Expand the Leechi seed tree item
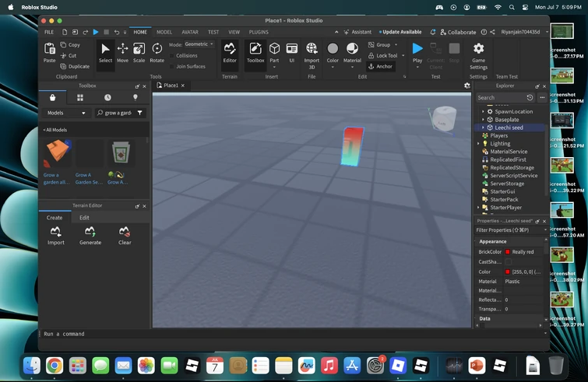 pyautogui.click(x=483, y=128)
